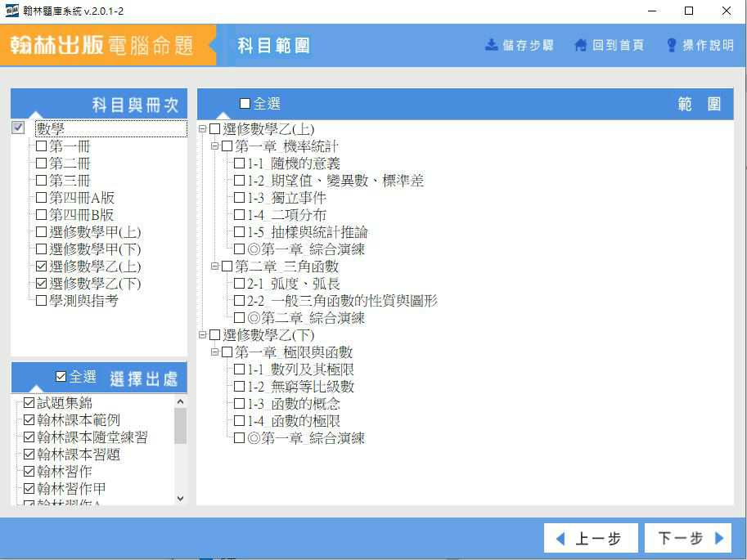Check 1-2_期望值、變異數、標準差 checkbox
The width and height of the screenshot is (747, 560).
point(239,181)
